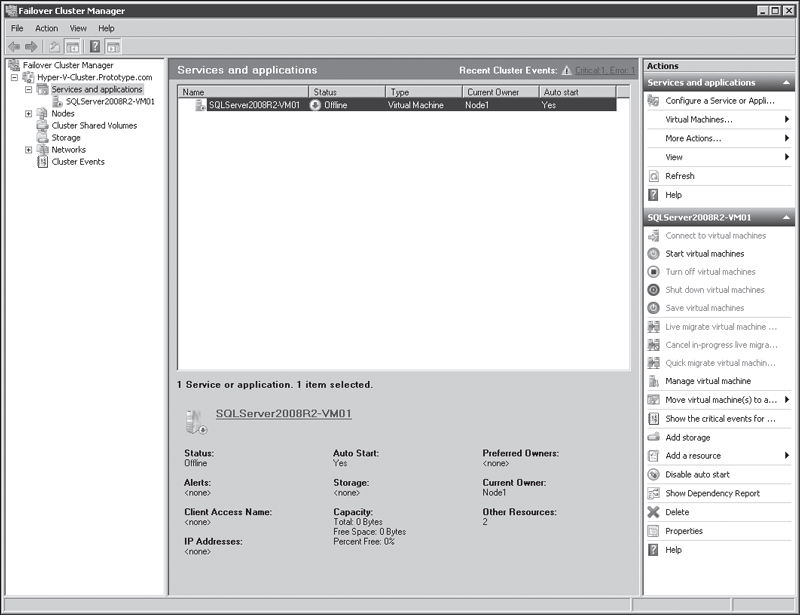Click the Save virtual machines icon
800x615 pixels.
click(x=654, y=308)
